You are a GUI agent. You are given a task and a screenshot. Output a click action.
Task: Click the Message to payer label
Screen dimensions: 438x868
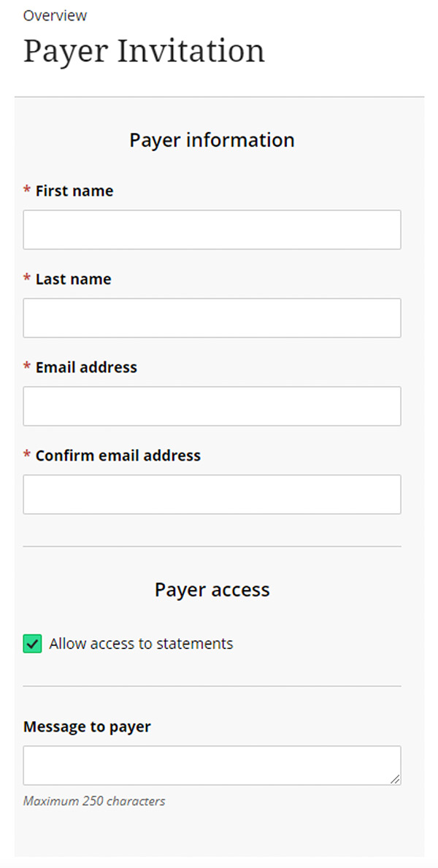click(87, 727)
